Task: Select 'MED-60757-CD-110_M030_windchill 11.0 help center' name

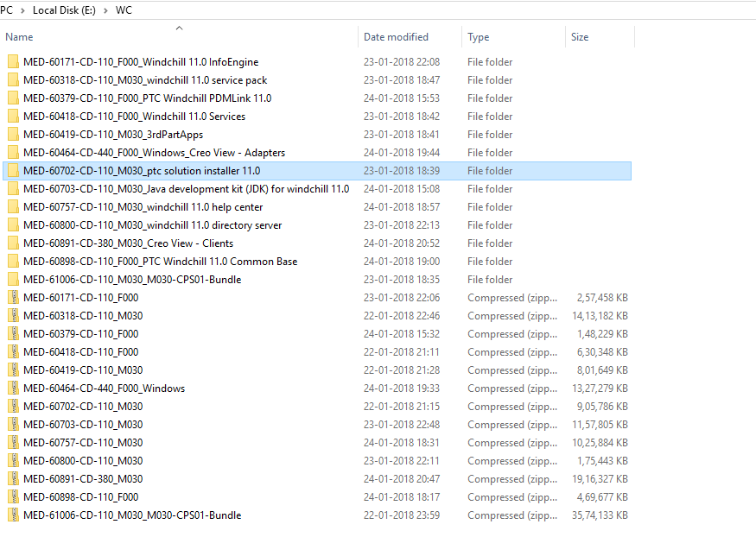Action: (x=143, y=207)
